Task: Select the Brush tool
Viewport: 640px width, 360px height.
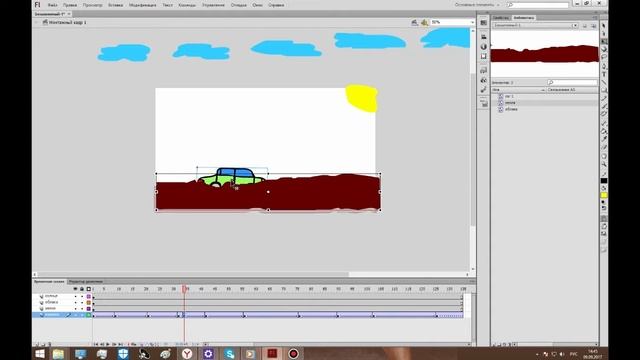Action: click(x=604, y=107)
